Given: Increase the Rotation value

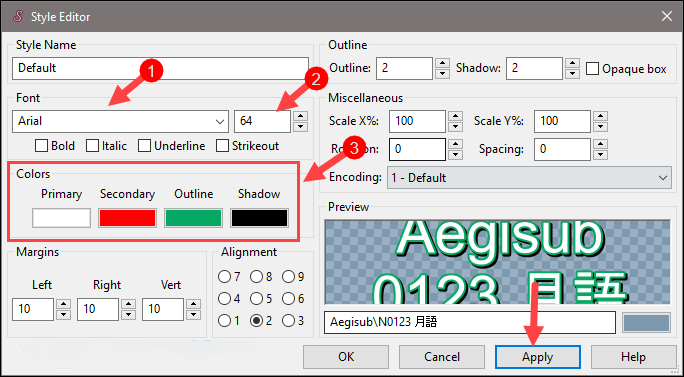Looking at the screenshot, I should coord(455,144).
